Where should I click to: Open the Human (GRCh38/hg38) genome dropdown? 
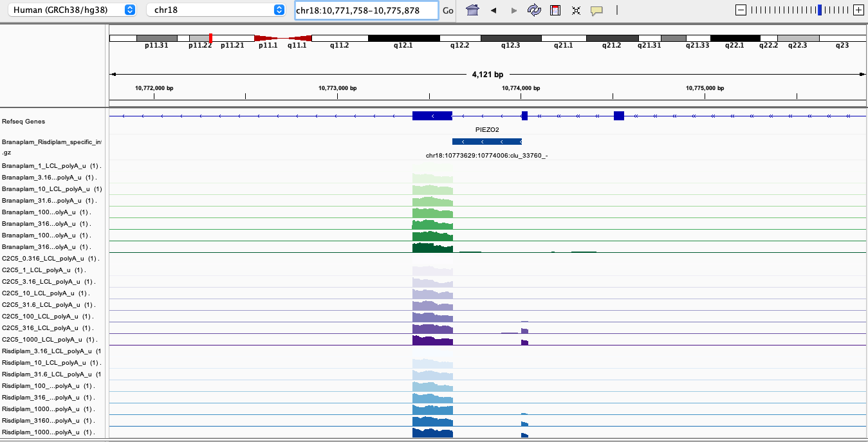[74, 10]
